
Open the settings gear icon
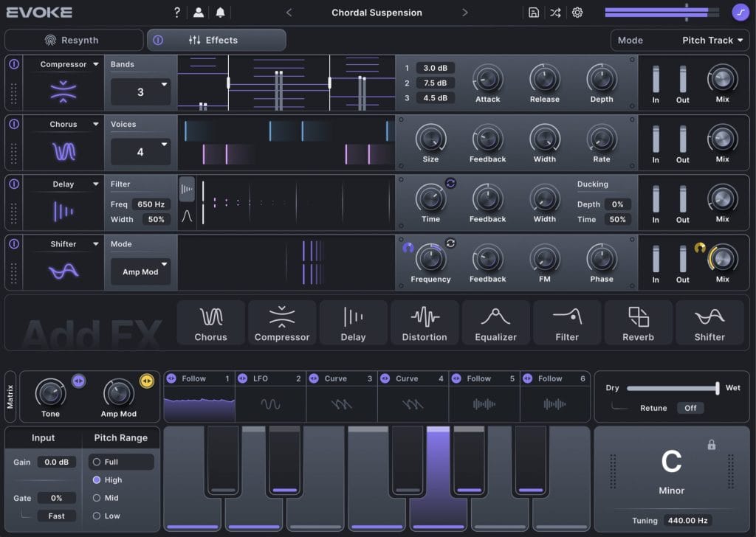coord(577,13)
